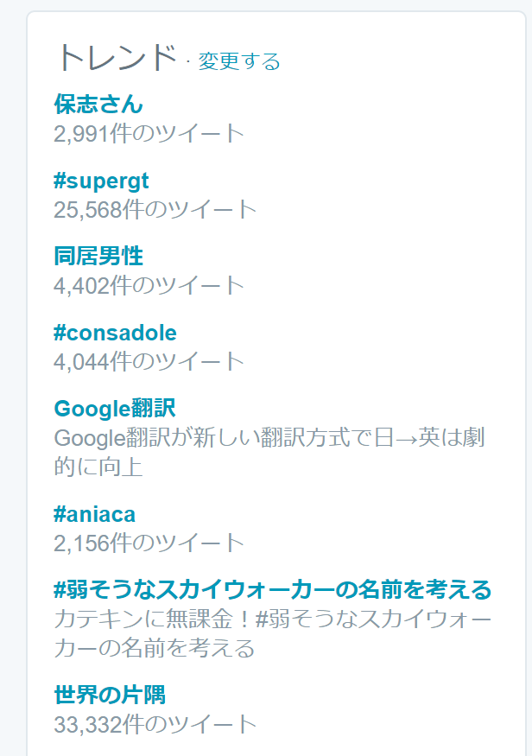This screenshot has height=756, width=532.
Task: Click the 変更する link beside トレンド
Action: coord(239,61)
